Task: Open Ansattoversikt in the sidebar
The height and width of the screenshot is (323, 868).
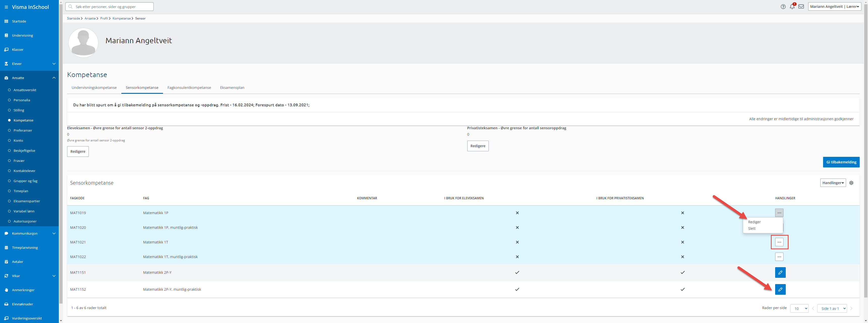Action: [x=25, y=90]
